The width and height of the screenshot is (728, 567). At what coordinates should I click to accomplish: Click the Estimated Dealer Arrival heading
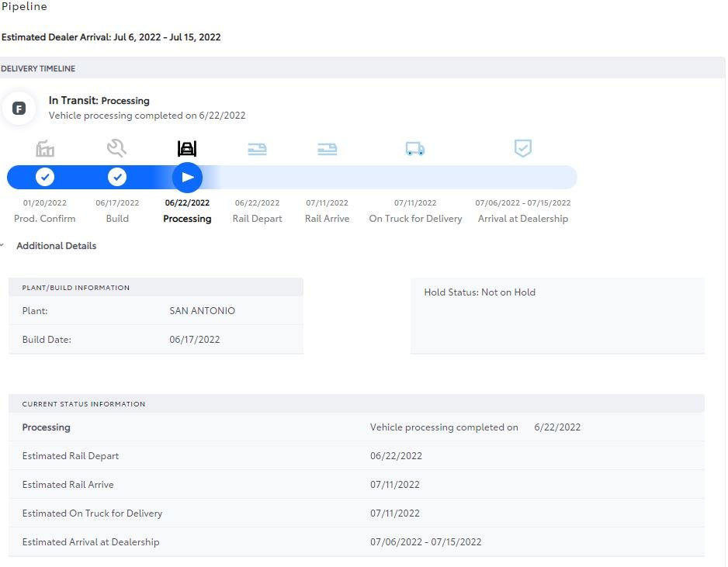[x=111, y=37]
